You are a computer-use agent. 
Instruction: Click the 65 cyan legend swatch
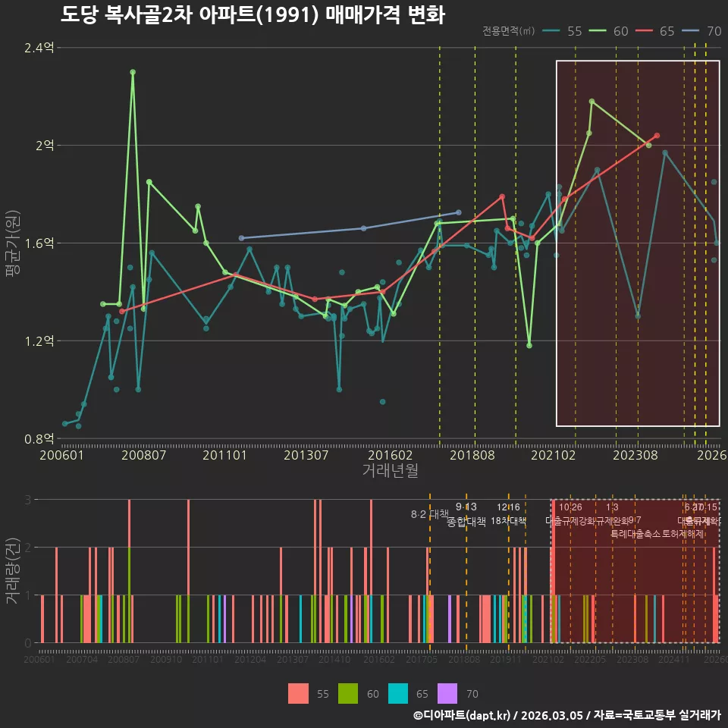pos(398,694)
